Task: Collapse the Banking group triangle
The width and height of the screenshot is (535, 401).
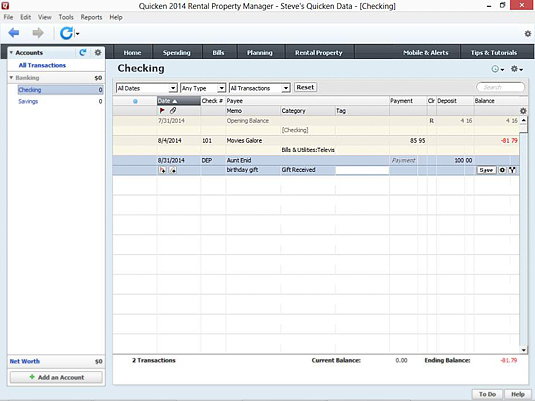Action: [x=11, y=78]
